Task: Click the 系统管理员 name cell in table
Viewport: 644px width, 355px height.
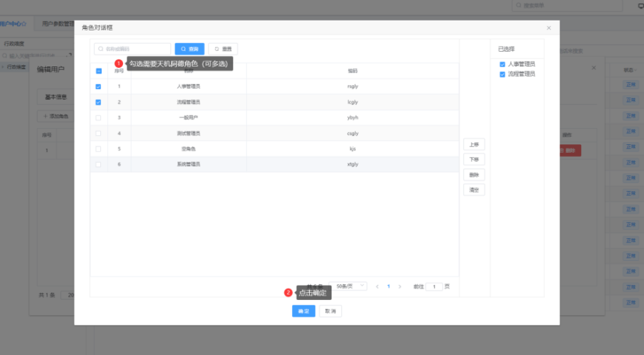Action: click(189, 164)
